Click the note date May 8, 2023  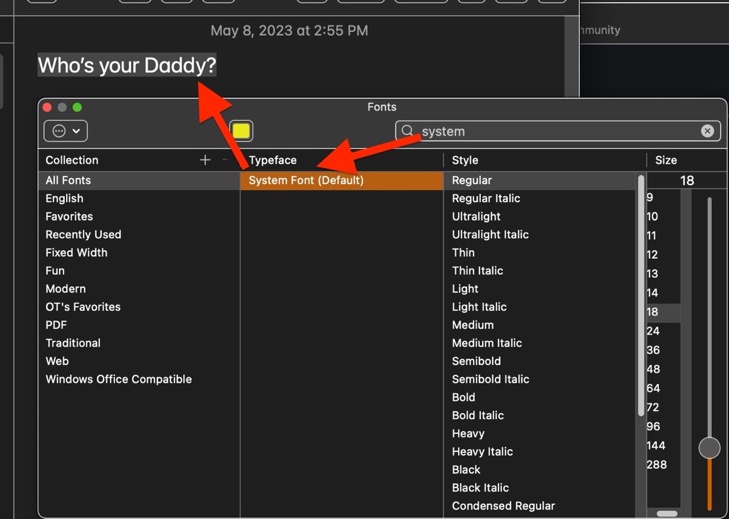coord(289,31)
